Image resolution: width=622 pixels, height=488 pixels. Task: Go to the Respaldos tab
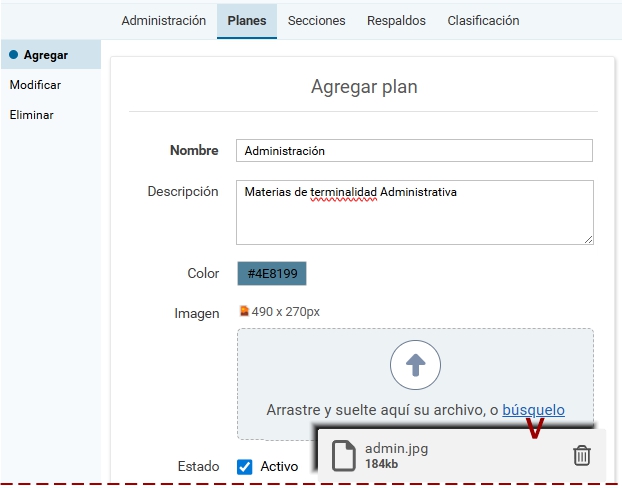pyautogui.click(x=396, y=20)
